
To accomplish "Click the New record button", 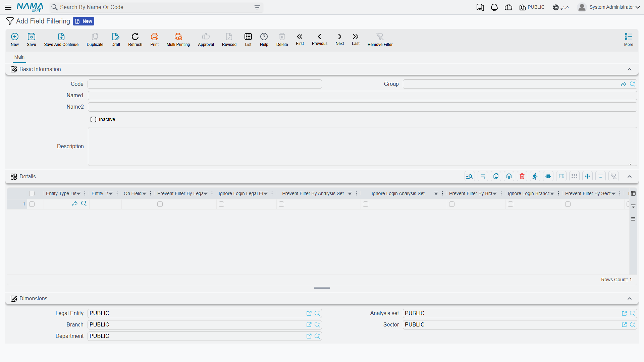I will pyautogui.click(x=15, y=39).
